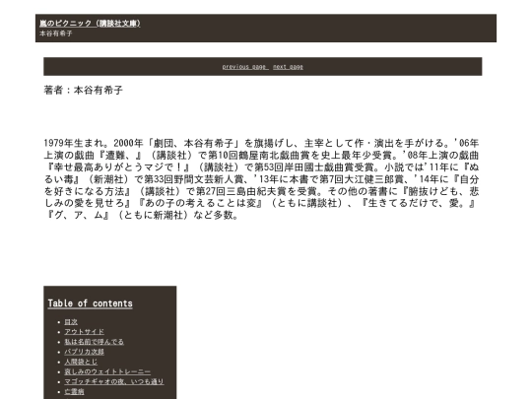Open the 嵐のピクニック(講談社文庫) title link
Screen dimensions: 532x399
pos(90,24)
